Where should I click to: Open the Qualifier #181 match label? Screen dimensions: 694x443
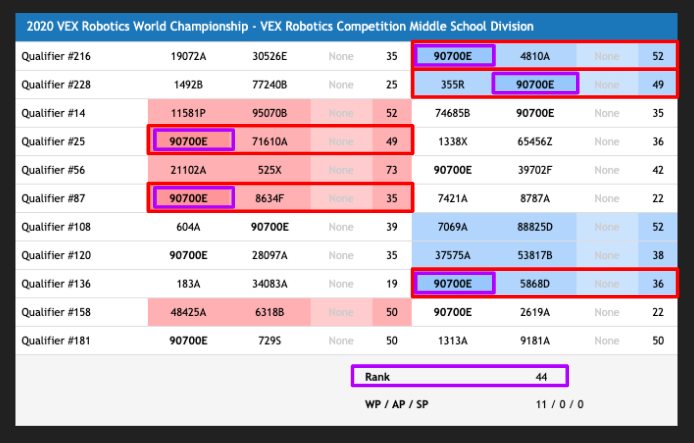point(56,341)
